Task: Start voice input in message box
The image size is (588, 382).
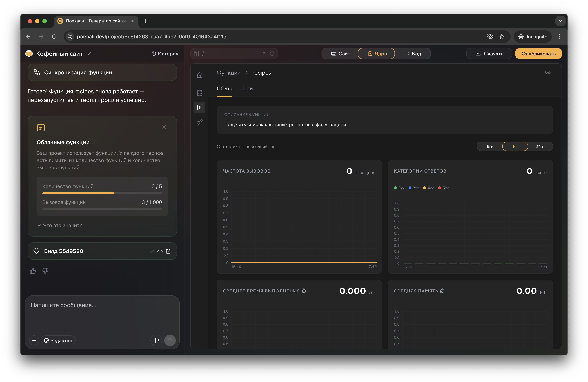Action: point(156,340)
